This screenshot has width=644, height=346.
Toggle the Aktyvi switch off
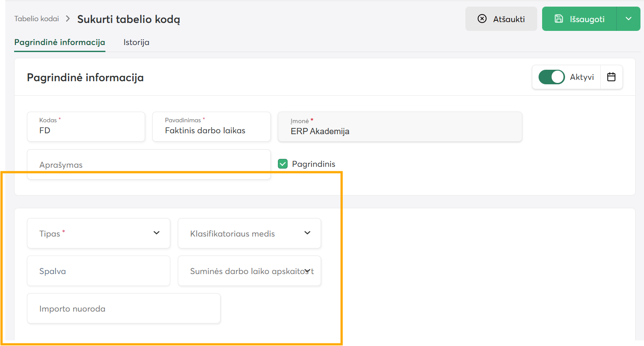pos(551,77)
